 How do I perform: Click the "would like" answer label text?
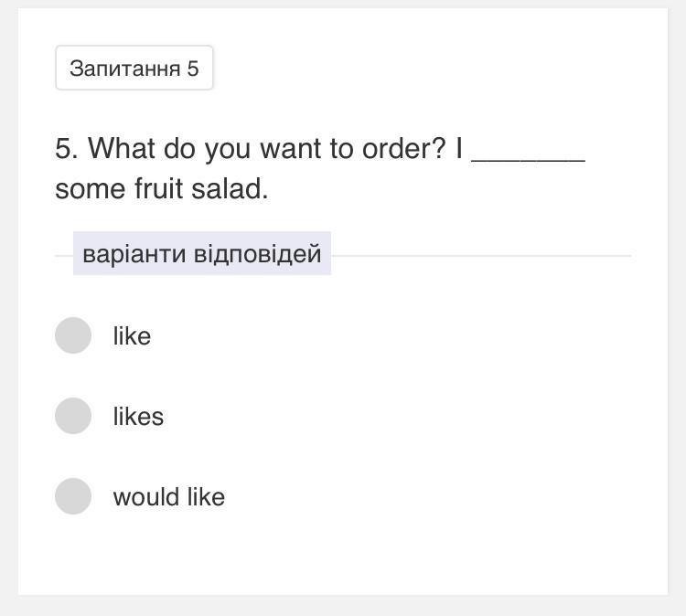click(x=168, y=497)
